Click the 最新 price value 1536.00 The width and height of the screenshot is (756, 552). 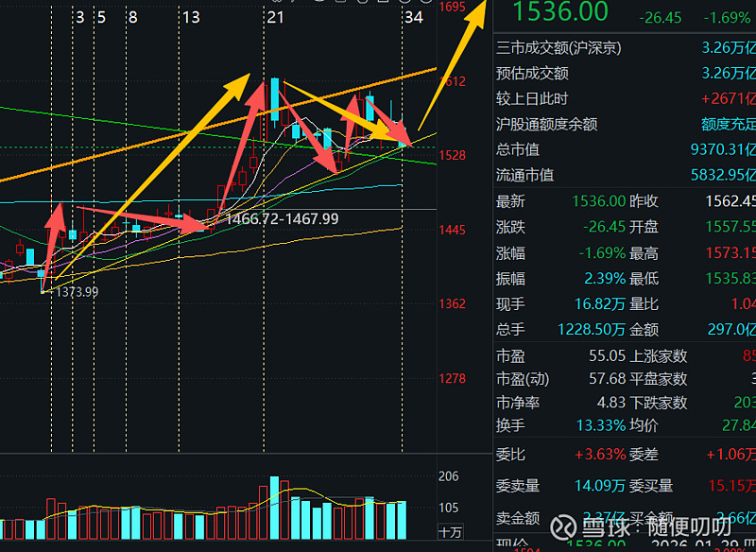coord(599,201)
